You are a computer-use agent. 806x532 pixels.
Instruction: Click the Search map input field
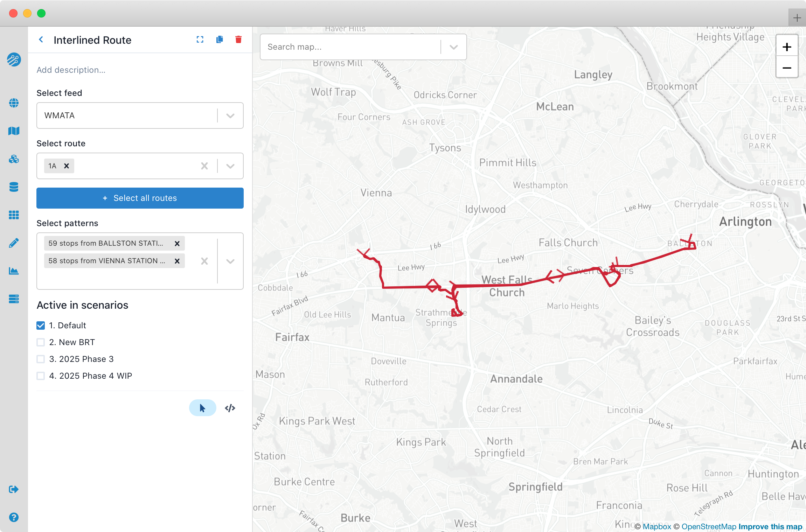(x=350, y=47)
